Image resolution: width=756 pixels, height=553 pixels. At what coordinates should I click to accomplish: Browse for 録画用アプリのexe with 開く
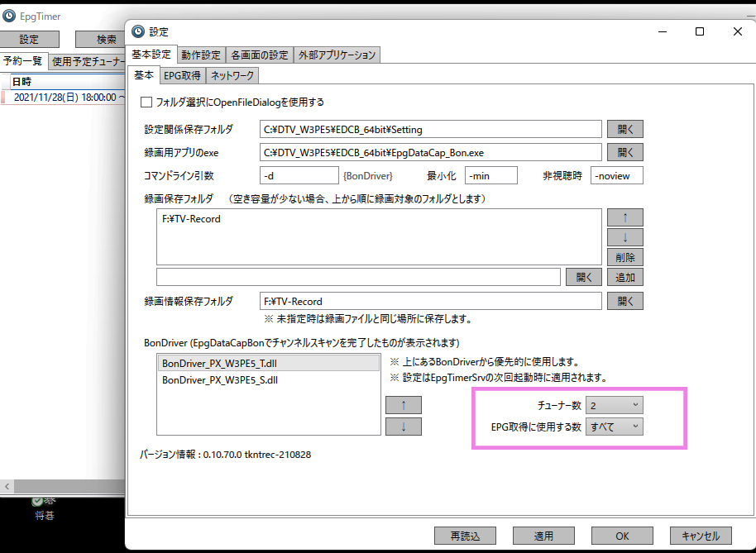[x=624, y=152]
